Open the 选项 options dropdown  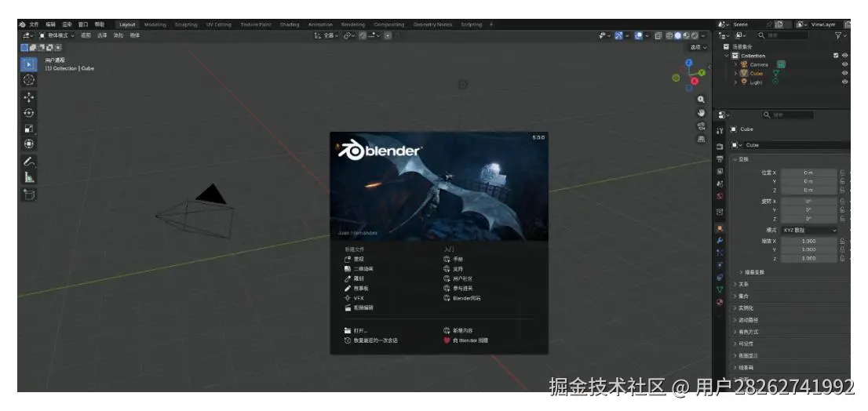[698, 48]
